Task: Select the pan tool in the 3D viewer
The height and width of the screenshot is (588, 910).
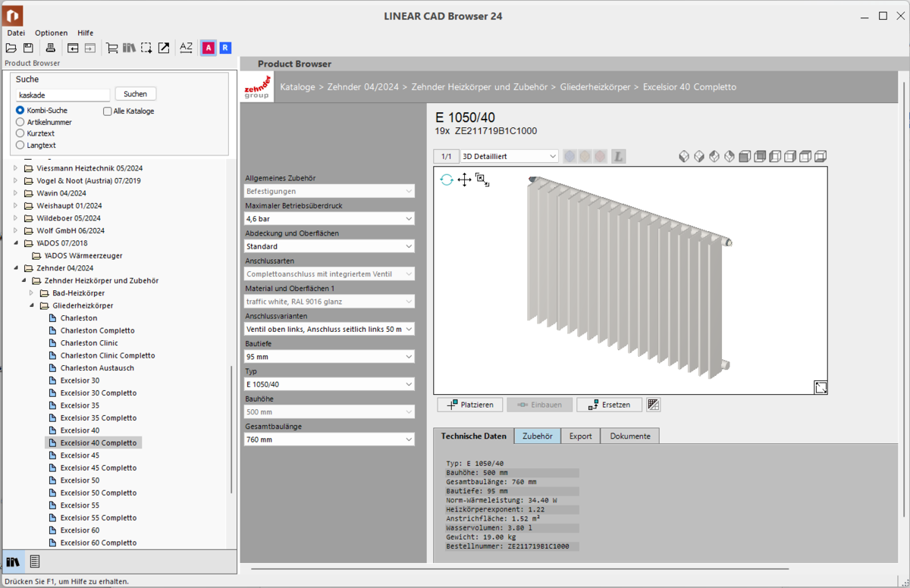Action: coord(464,180)
